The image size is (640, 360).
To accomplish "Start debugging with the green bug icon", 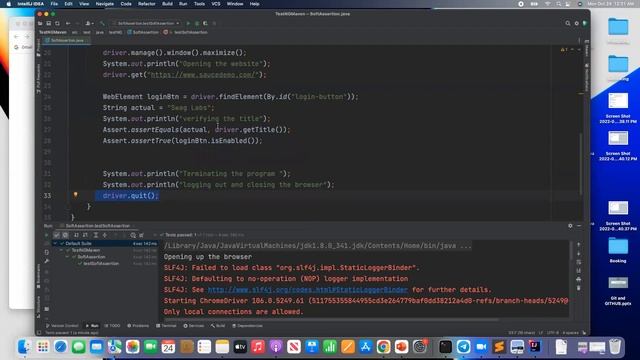I will [197, 23].
